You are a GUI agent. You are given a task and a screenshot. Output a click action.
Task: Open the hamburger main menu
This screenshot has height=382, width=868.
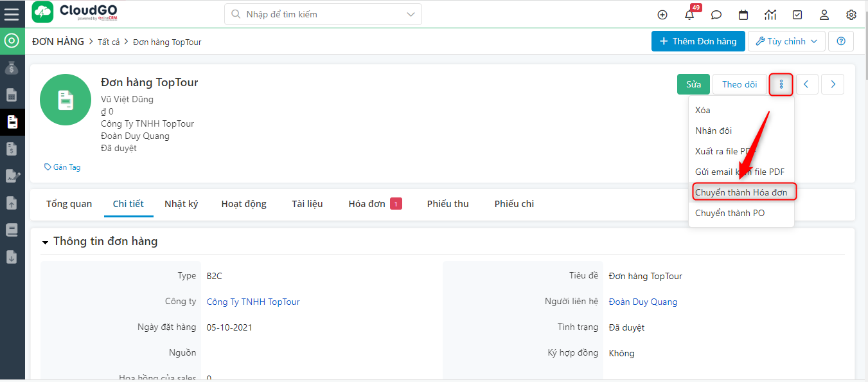[12, 14]
